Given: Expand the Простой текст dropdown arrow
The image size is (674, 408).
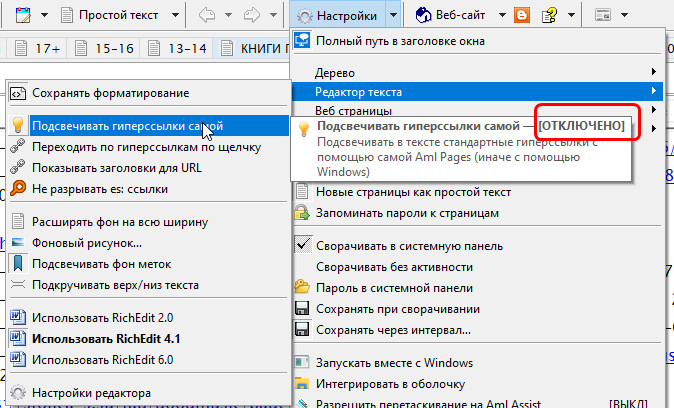Looking at the screenshot, I should pos(175,15).
